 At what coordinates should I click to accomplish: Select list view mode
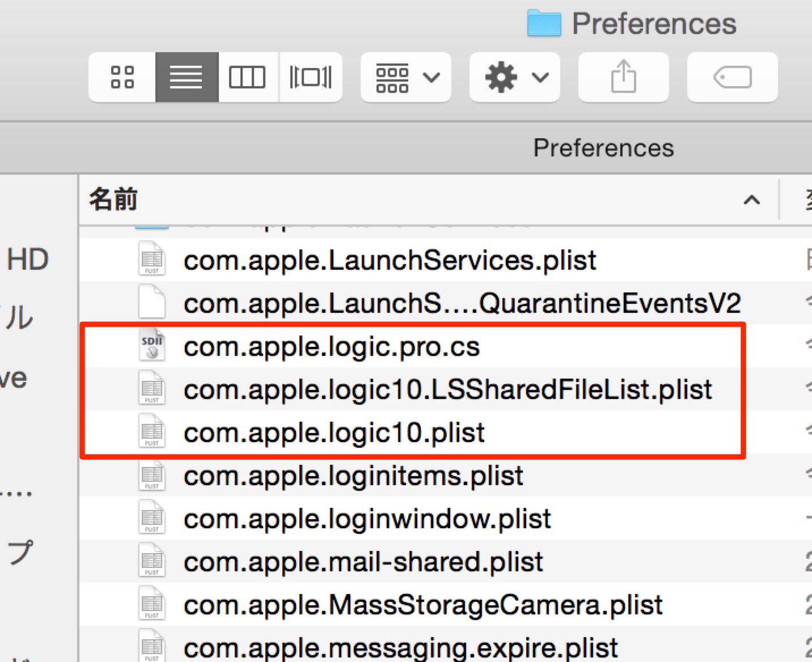tap(187, 77)
